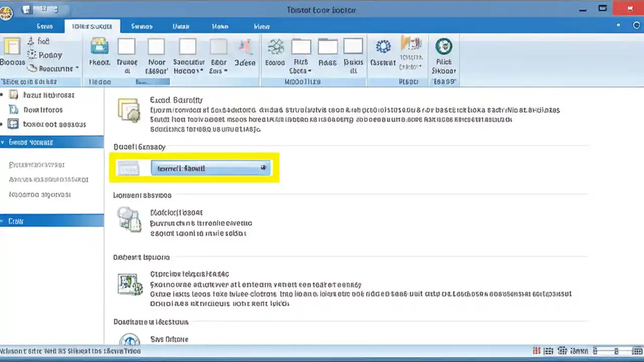The height and width of the screenshot is (362, 644).
Task: Click the globe-and-documents icon under the services section
Action: (129, 220)
